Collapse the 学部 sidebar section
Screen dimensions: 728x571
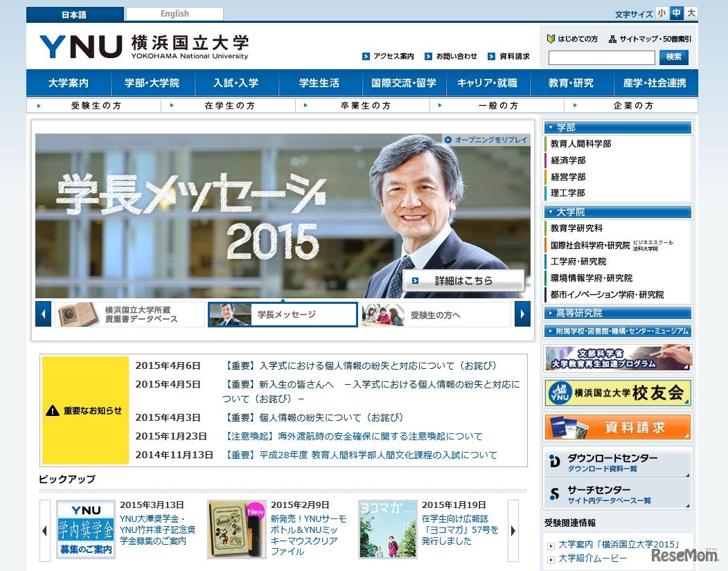tap(617, 127)
